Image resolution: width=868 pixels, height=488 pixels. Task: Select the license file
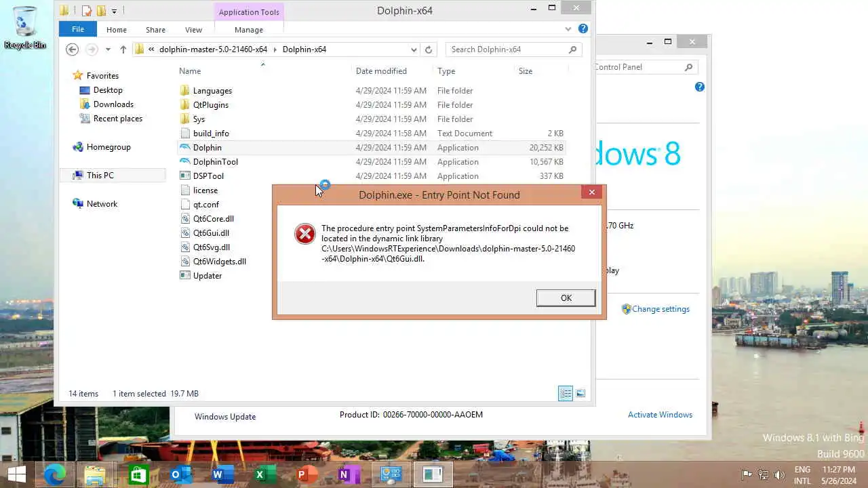pyautogui.click(x=205, y=190)
